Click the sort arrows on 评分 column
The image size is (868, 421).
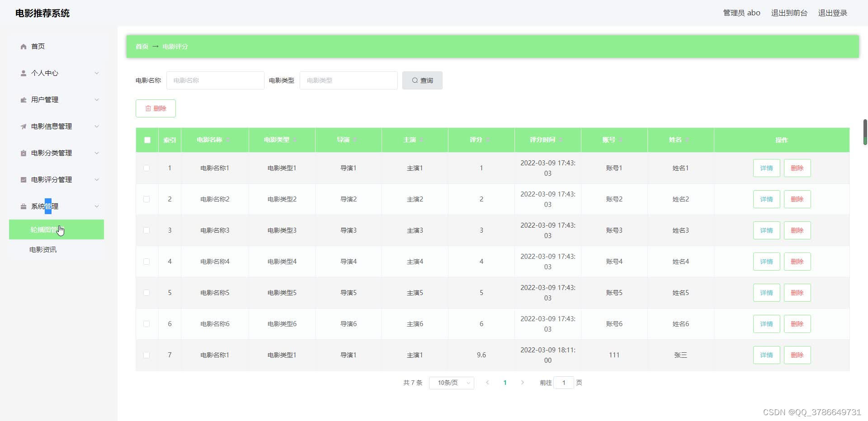pos(488,140)
